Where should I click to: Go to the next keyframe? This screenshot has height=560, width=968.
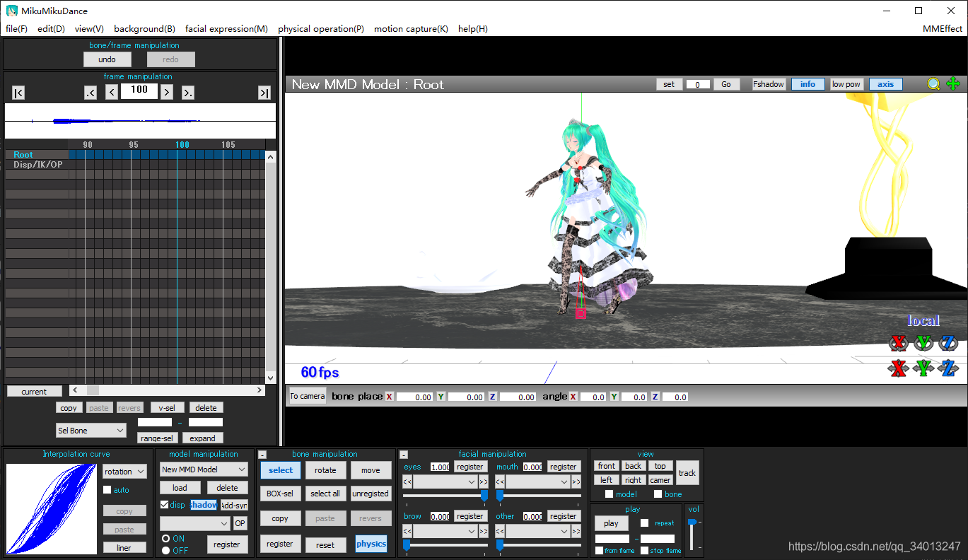(x=188, y=93)
